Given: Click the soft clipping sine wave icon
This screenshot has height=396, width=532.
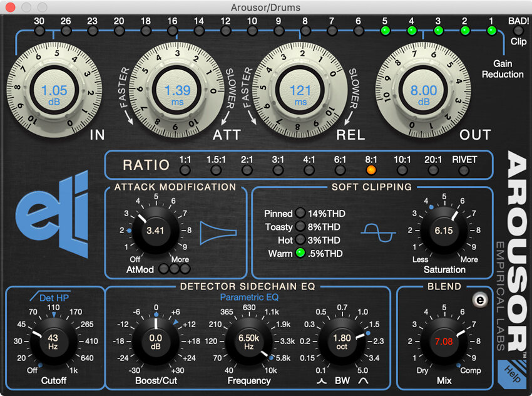Looking at the screenshot, I should pos(378,232).
